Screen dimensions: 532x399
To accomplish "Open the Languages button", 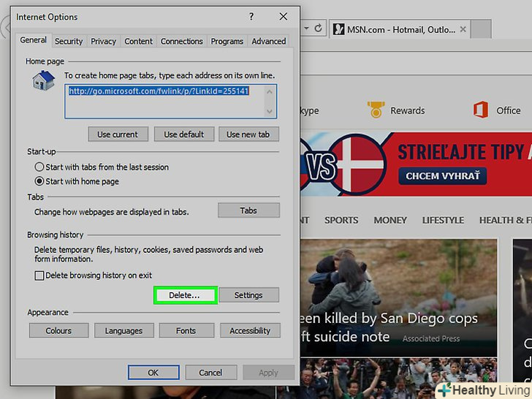I will click(123, 330).
